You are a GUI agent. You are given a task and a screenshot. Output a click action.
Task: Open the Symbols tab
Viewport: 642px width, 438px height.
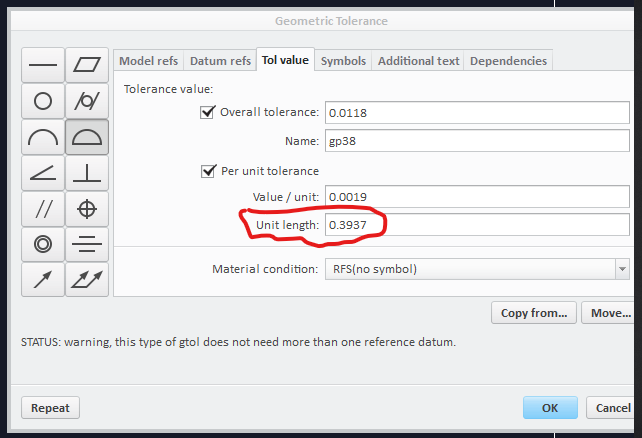click(x=343, y=61)
